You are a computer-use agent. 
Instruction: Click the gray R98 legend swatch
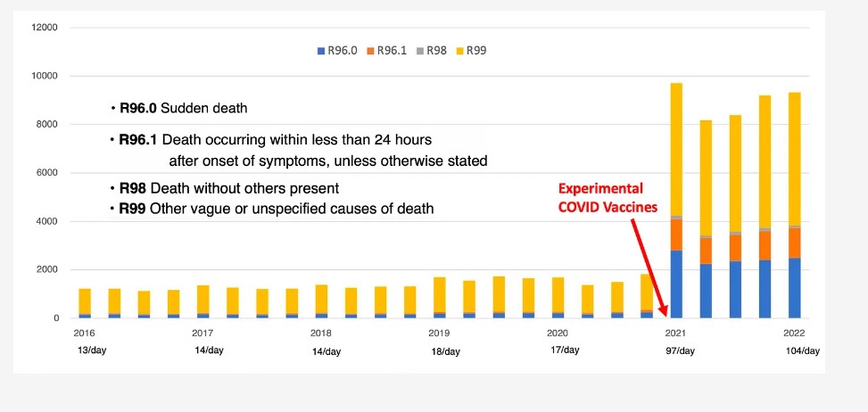pyautogui.click(x=420, y=51)
